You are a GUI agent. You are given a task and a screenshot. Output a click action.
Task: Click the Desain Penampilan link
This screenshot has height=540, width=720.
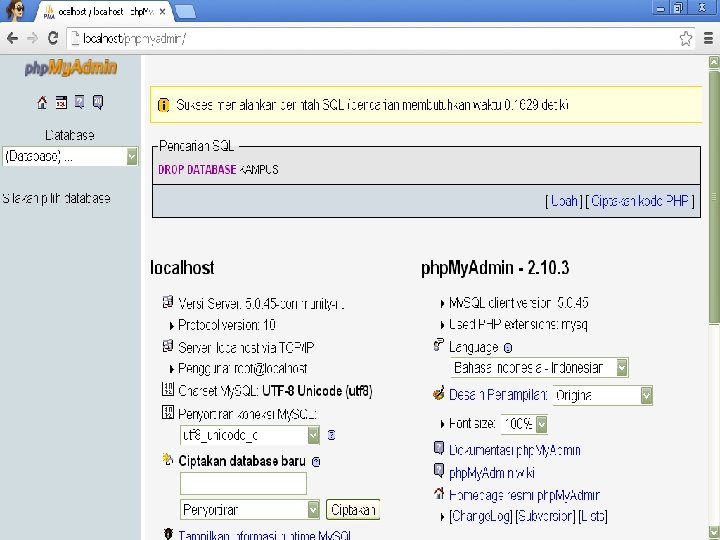click(498, 395)
